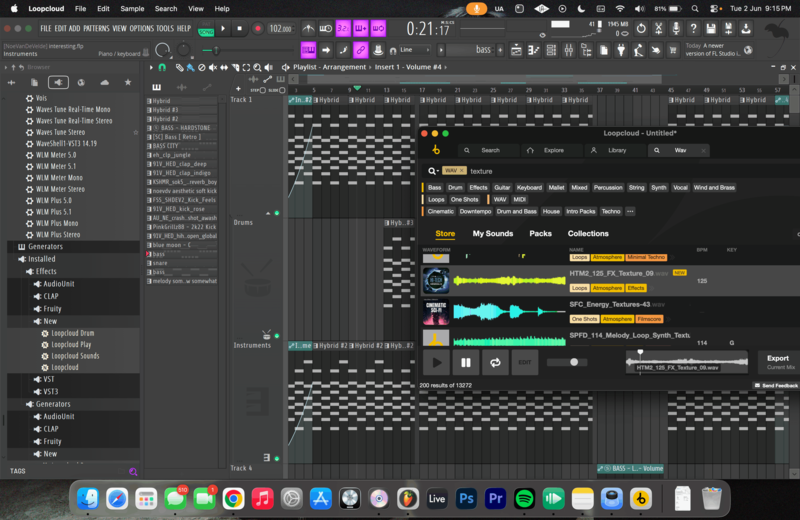Screen dimensions: 800x520
Task: Open the Playlist view icon
Action: coord(516,50)
